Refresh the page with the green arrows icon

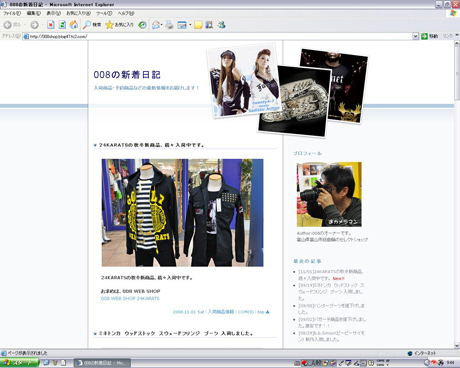62,25
